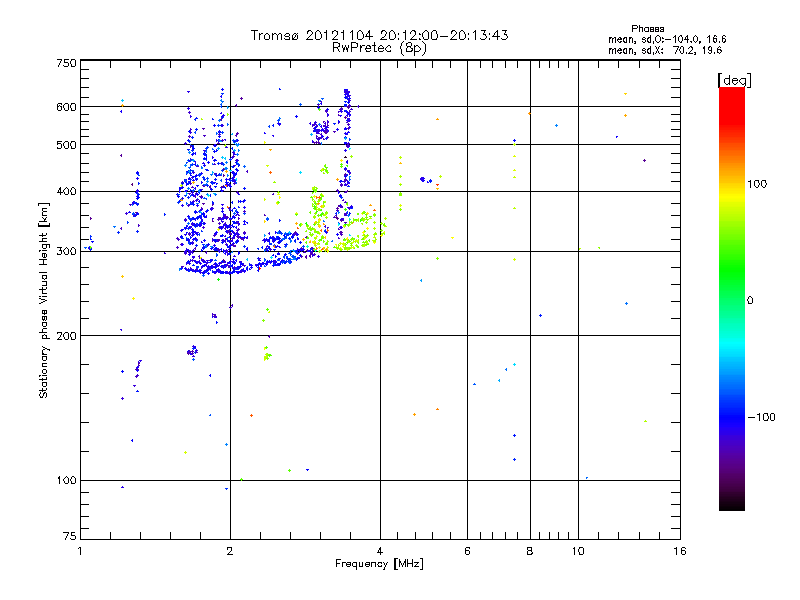Click the x-axis "4" tick label
This screenshot has height=600, width=800.
pyautogui.click(x=380, y=551)
